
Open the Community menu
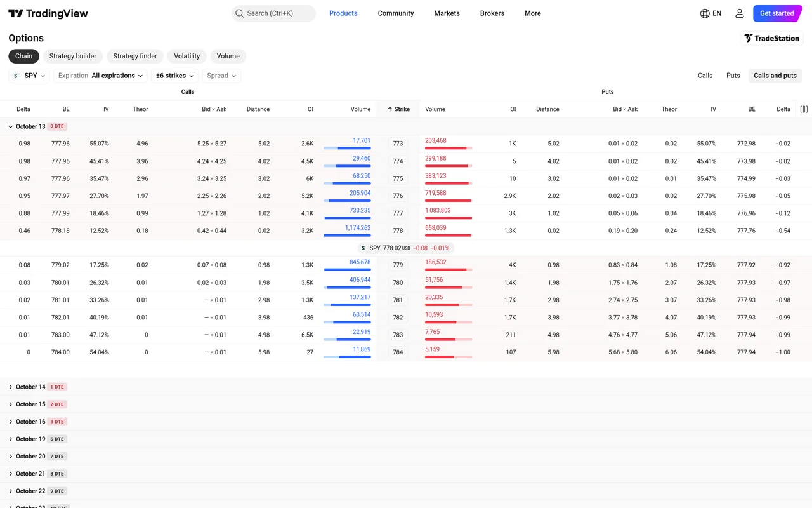pyautogui.click(x=396, y=13)
